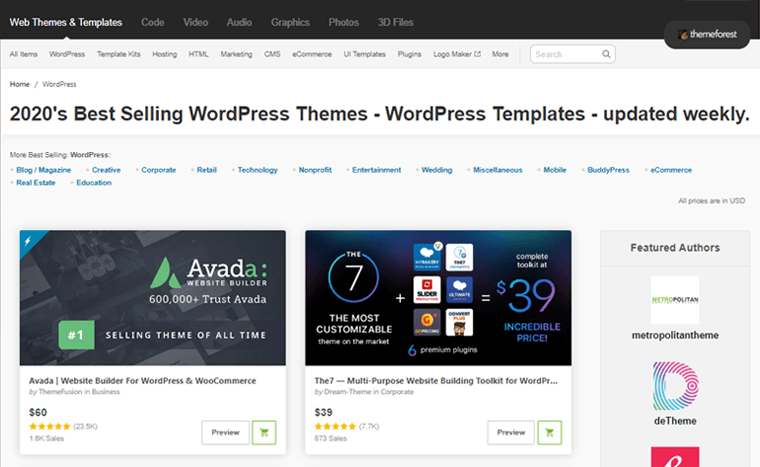The height and width of the screenshot is (467, 760).
Task: Open eCommerce nav menu item
Action: [312, 54]
